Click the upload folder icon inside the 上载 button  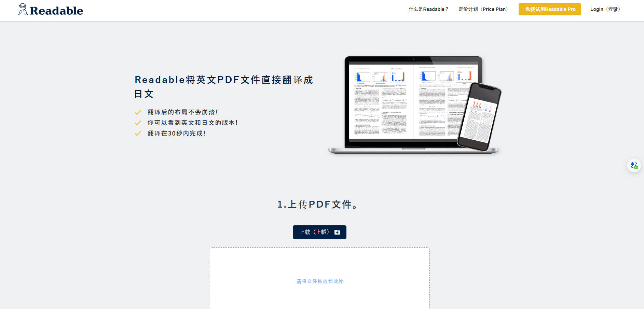click(x=338, y=232)
